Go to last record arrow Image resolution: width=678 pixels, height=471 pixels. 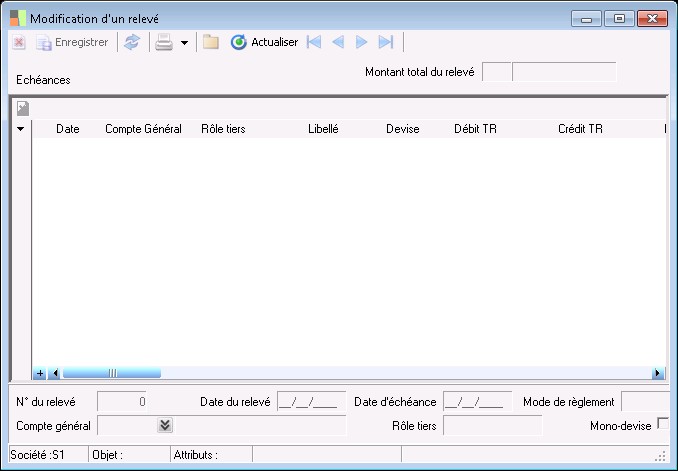(x=386, y=42)
